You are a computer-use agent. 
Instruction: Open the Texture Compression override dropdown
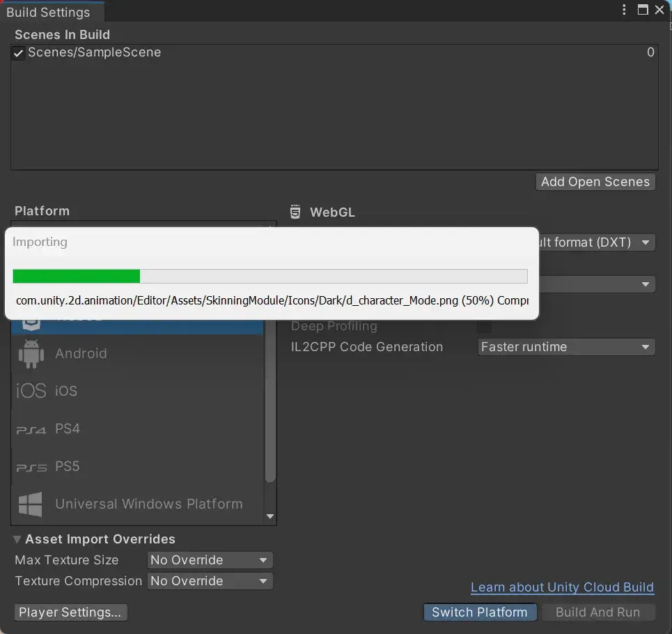click(210, 581)
